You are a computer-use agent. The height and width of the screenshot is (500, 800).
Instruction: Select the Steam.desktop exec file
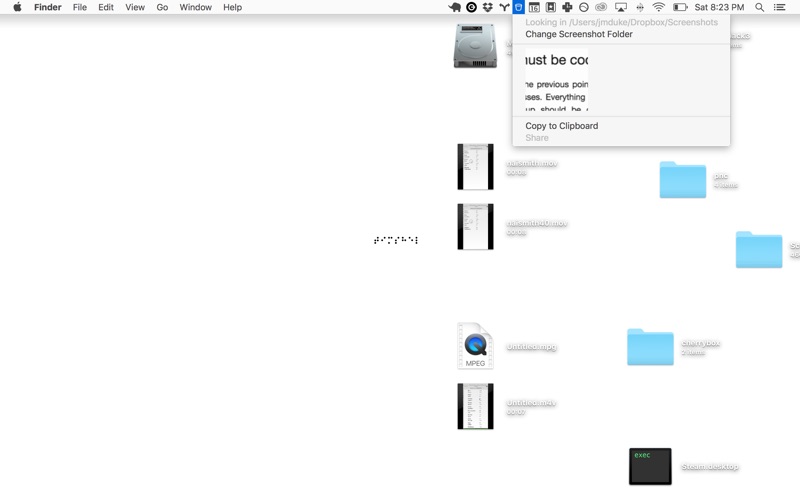(x=650, y=466)
